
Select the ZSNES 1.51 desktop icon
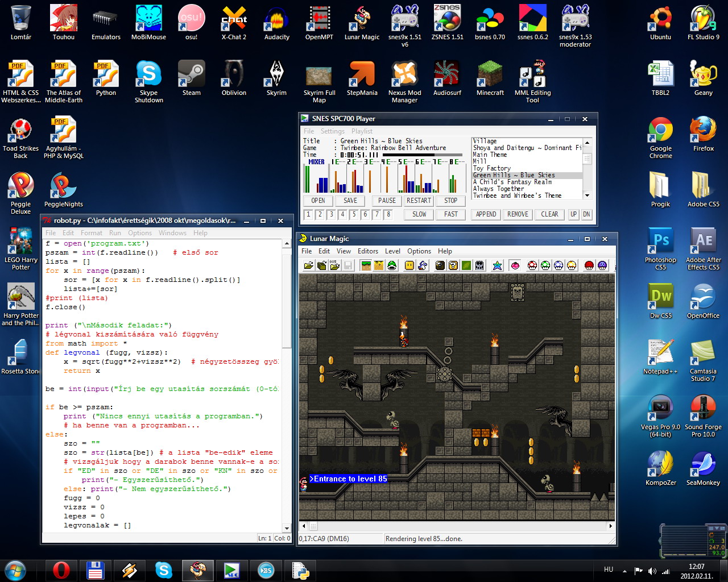point(447,23)
